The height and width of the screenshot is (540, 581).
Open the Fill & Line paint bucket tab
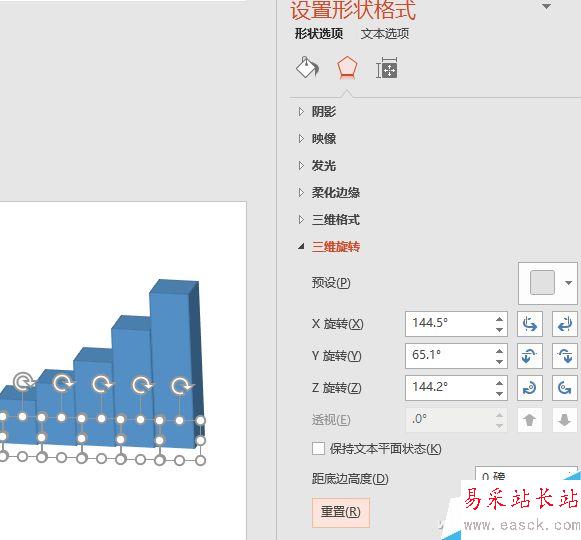308,68
